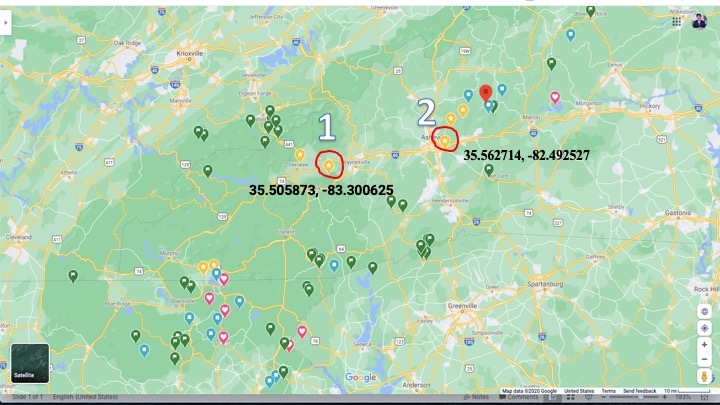Click the pink heart pin near Morganton
Screen dimensions: 720x405
coord(555,98)
